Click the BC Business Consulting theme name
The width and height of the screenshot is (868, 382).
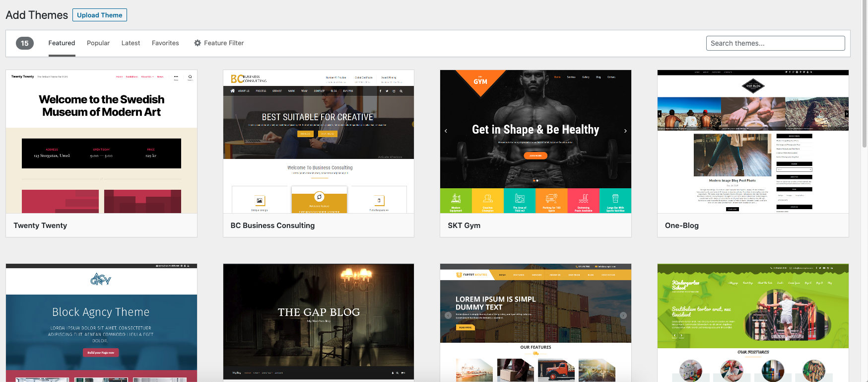[x=272, y=226]
